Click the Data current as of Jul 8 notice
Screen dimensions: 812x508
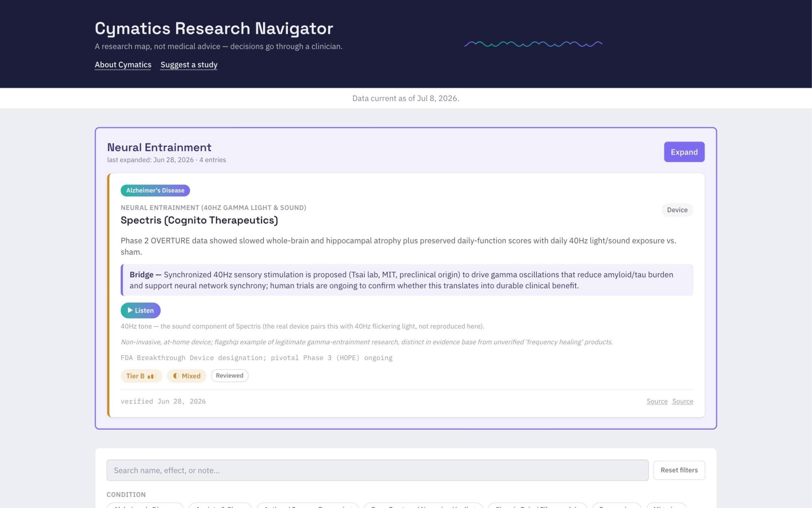[x=406, y=98]
